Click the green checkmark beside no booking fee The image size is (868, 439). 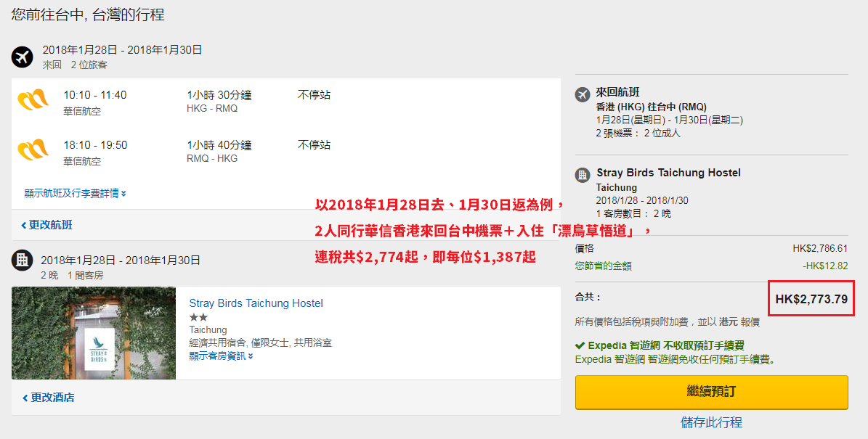point(580,345)
